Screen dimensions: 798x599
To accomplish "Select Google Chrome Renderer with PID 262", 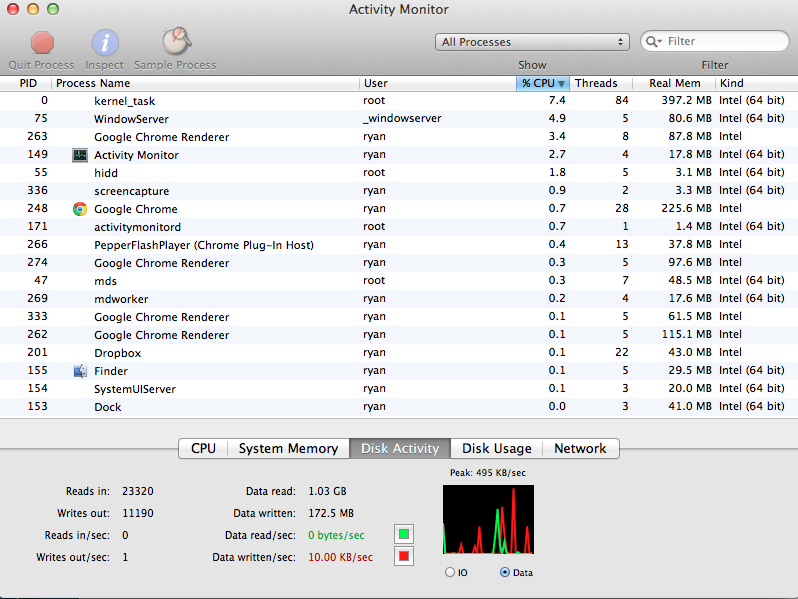I will [399, 335].
